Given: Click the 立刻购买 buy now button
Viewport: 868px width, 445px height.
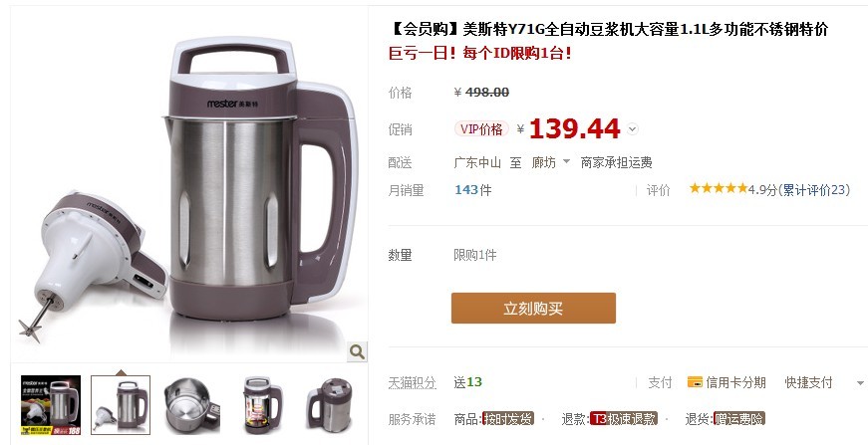Looking at the screenshot, I should tap(533, 308).
